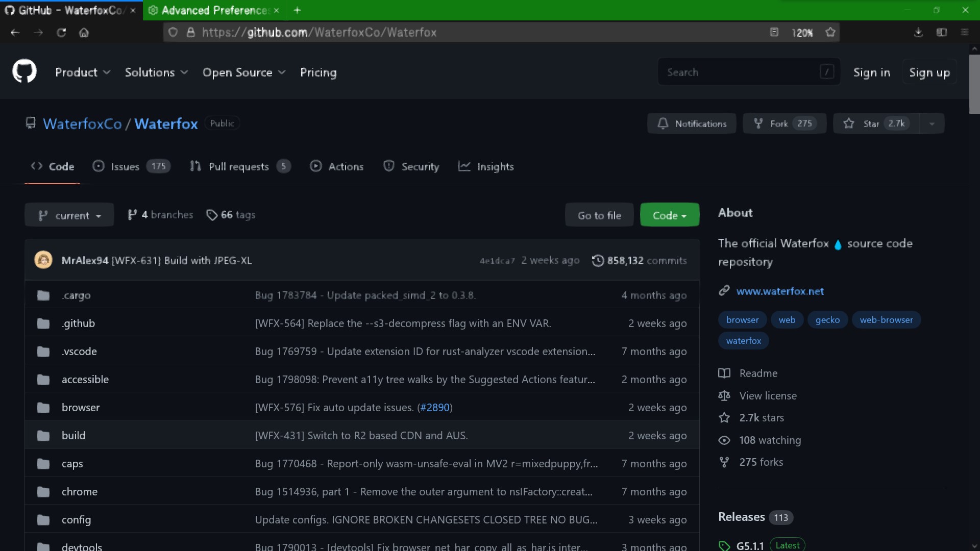The image size is (980, 551).
Task: Click the GitHub logo
Action: 24,71
